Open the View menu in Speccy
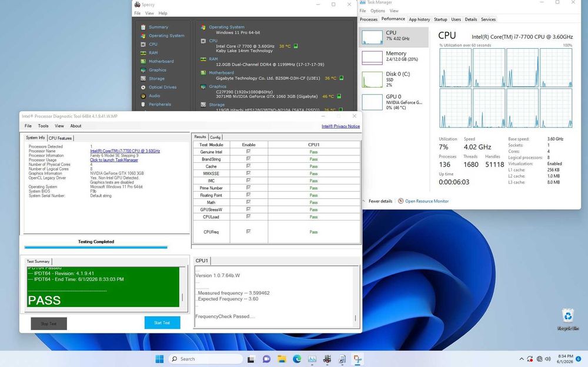This screenshot has width=588, height=367. 149,13
